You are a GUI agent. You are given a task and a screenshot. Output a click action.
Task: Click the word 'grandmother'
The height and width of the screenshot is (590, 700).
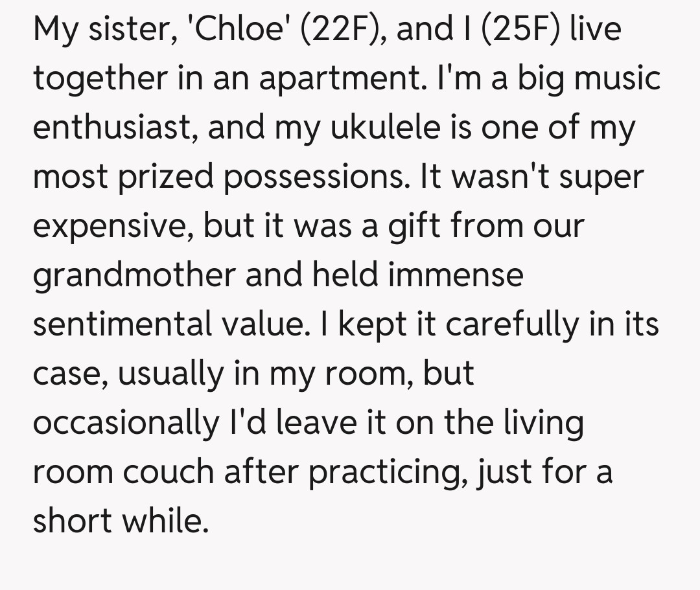coord(134,275)
